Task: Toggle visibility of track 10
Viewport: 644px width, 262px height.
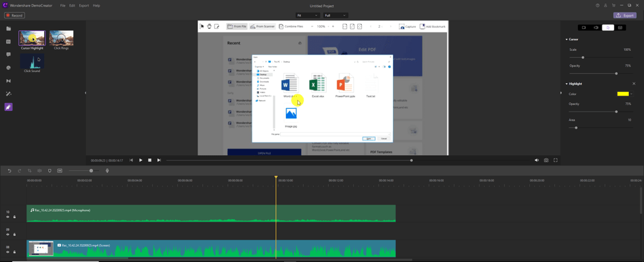Action: coord(8,216)
